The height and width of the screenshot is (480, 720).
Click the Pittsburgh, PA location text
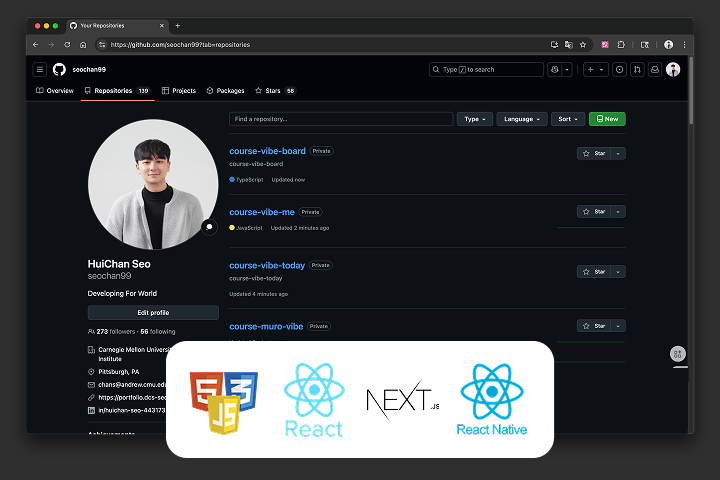tap(118, 372)
